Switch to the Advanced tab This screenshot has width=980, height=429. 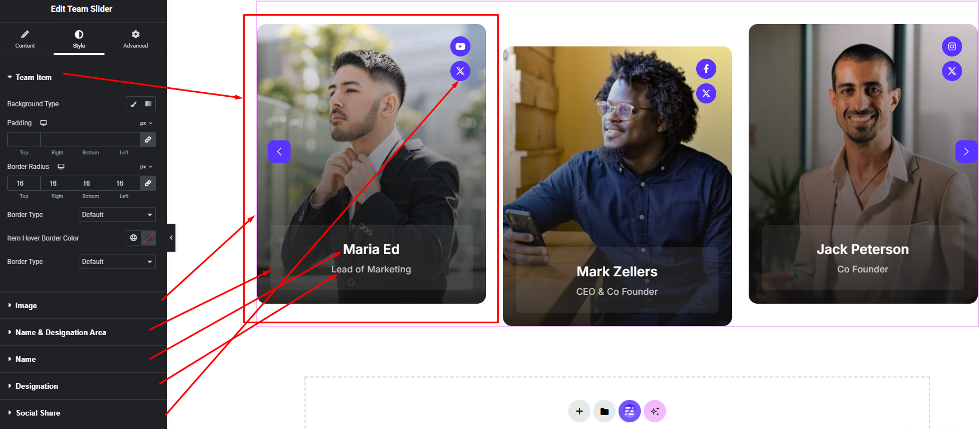pos(136,39)
